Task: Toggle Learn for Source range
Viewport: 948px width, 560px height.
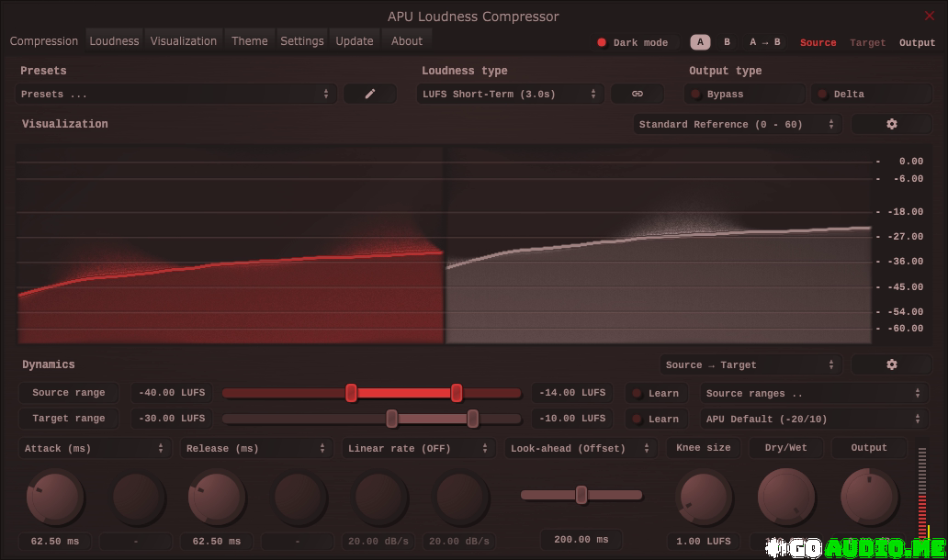Action: tap(656, 393)
